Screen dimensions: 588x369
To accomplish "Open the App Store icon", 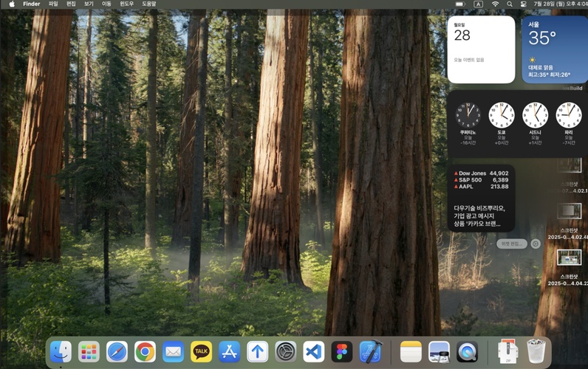I will (229, 351).
